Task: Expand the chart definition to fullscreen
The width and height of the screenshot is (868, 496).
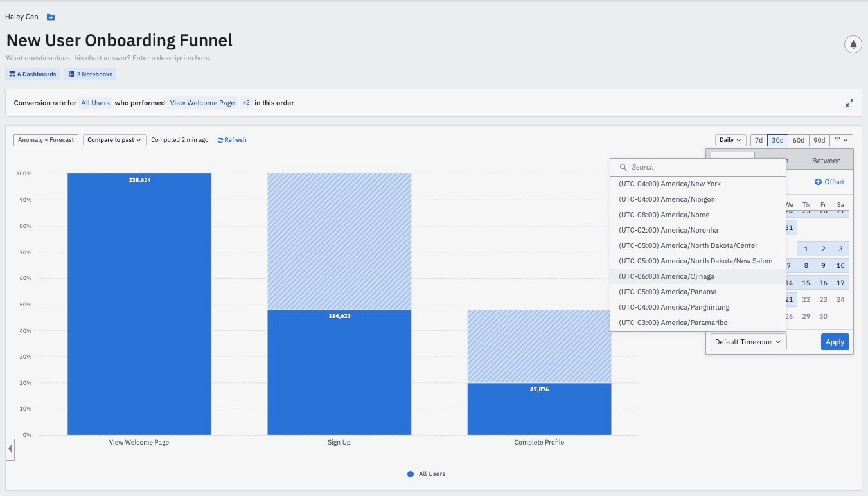Action: (x=849, y=103)
